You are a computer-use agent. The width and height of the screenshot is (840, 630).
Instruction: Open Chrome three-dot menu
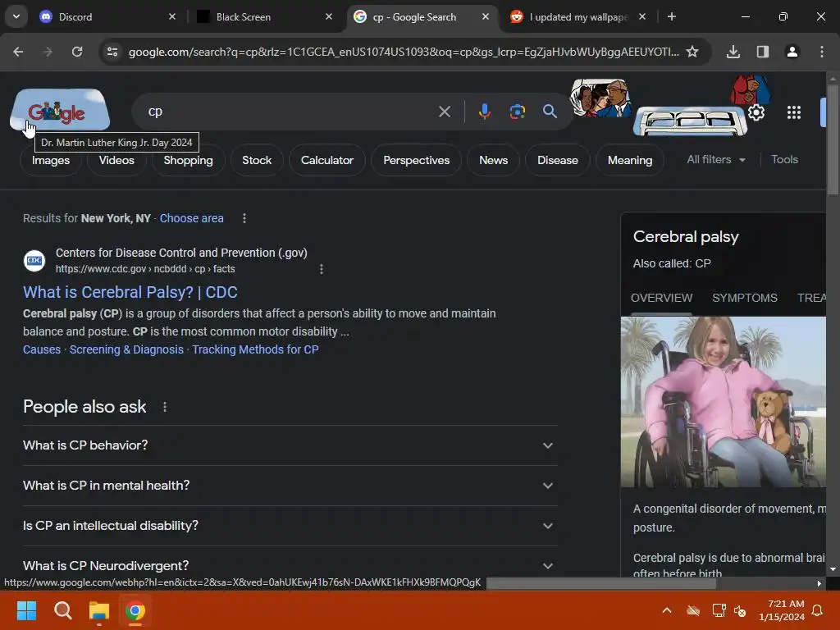(821, 52)
